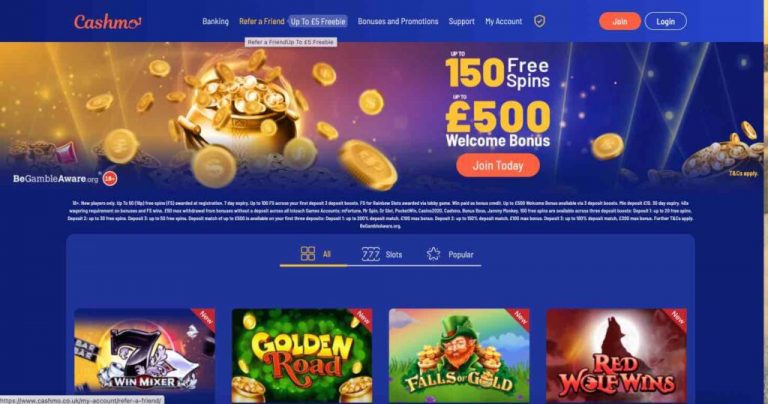
Task: Open the BeGambleAware.org logo link
Action: (55, 179)
